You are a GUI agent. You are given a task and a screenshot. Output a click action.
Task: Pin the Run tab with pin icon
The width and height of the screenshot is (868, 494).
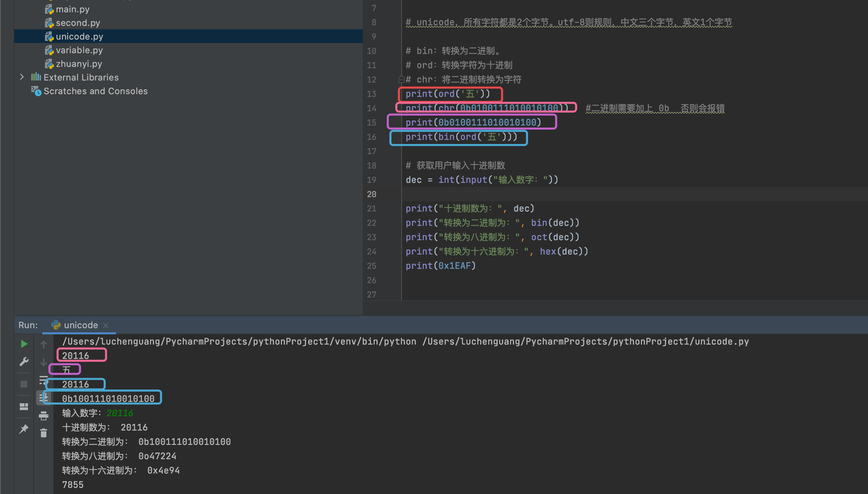[x=24, y=429]
